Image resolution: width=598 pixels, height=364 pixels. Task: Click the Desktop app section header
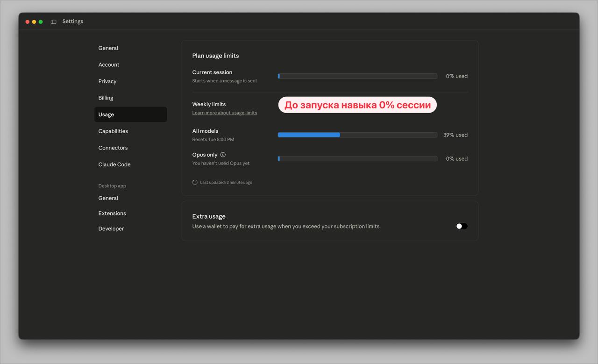(x=112, y=186)
